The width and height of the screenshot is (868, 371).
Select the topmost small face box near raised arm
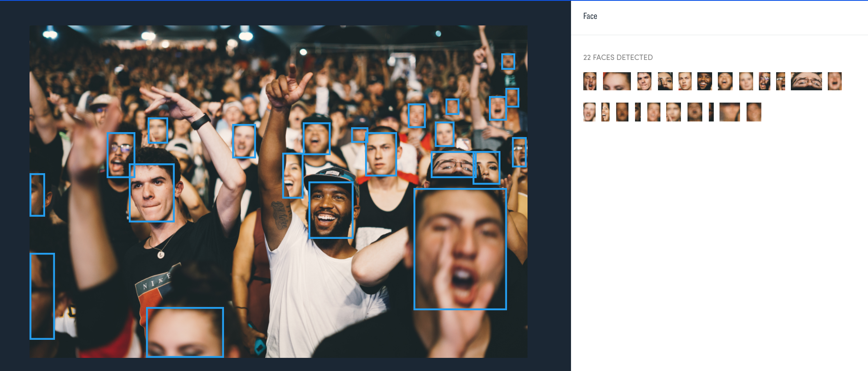(508, 62)
